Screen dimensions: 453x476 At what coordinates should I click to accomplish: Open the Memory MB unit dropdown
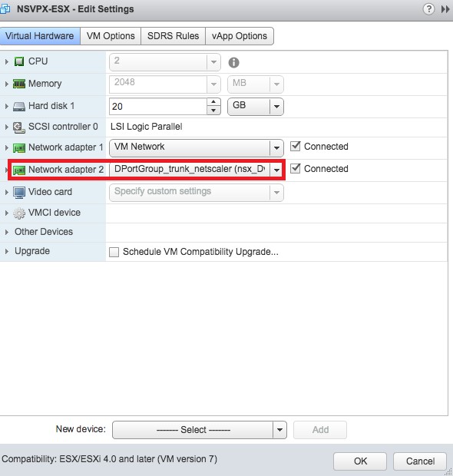click(x=256, y=84)
